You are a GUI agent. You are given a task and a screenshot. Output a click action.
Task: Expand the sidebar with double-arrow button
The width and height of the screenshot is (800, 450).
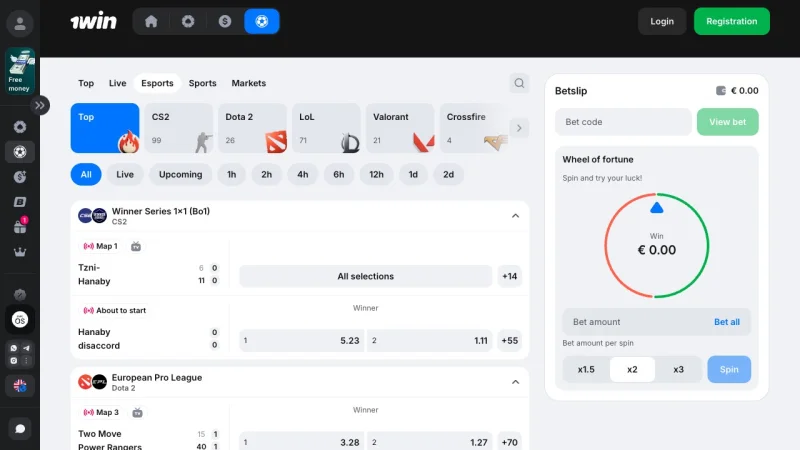click(40, 106)
